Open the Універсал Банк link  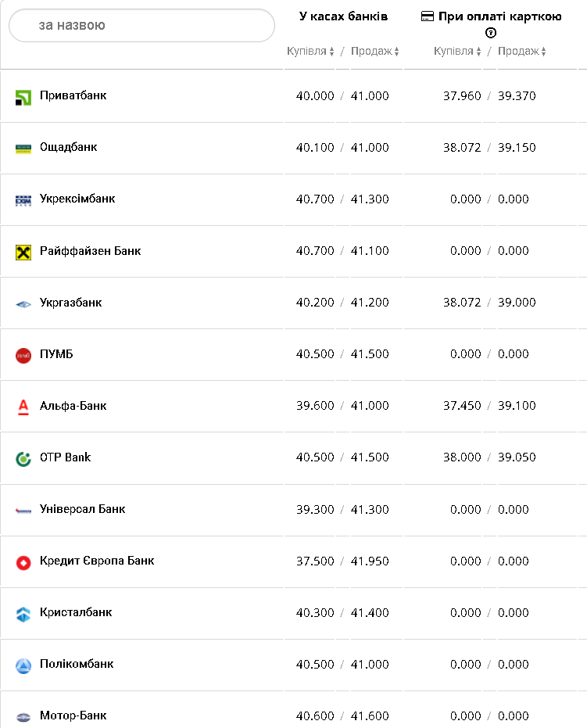pos(82,509)
